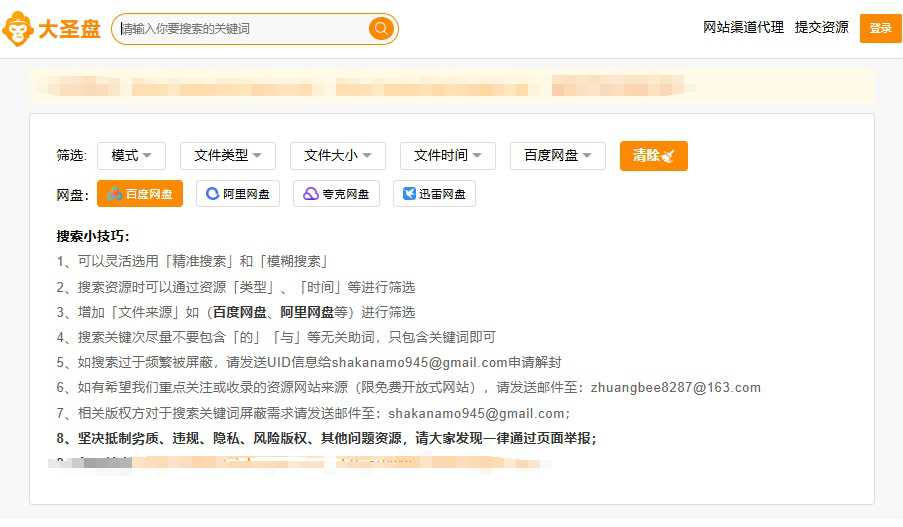Choose the 迅雷网盘 source filter
903x527 pixels.
coord(434,194)
